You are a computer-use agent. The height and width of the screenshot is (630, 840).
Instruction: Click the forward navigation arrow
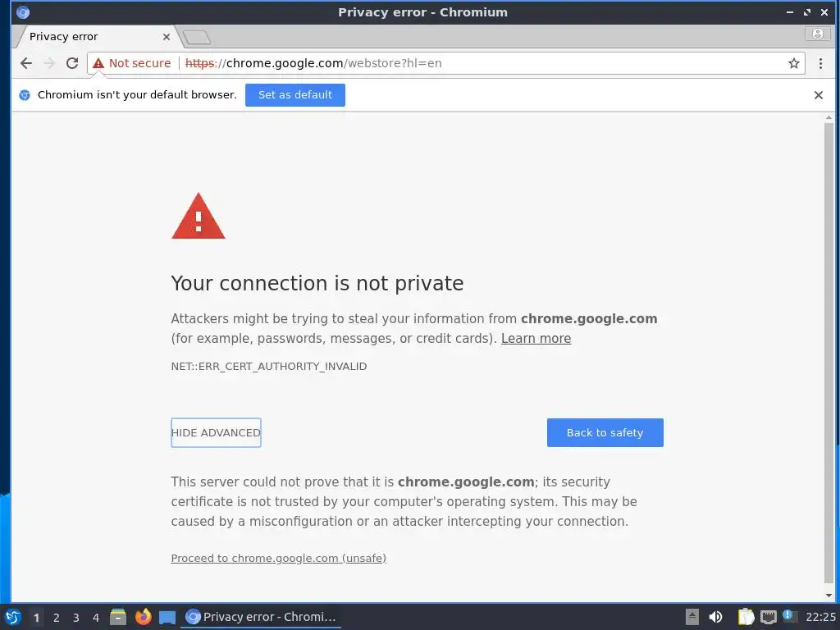[49, 63]
